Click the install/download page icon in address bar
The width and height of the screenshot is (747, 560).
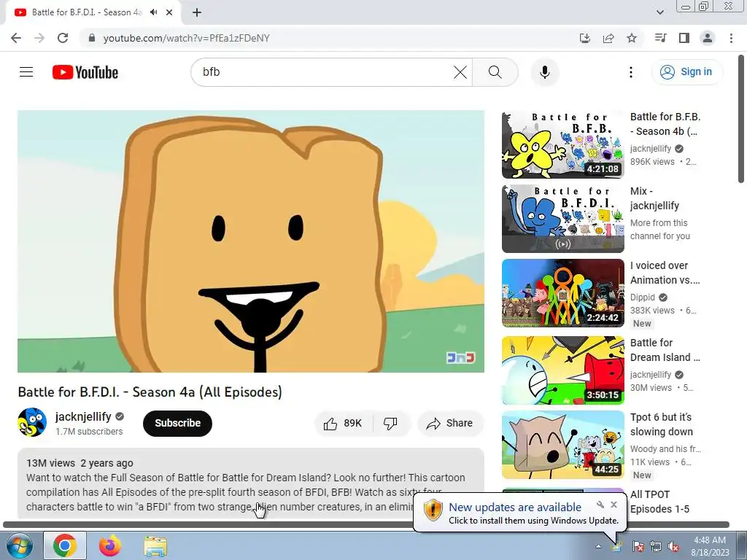pyautogui.click(x=584, y=38)
